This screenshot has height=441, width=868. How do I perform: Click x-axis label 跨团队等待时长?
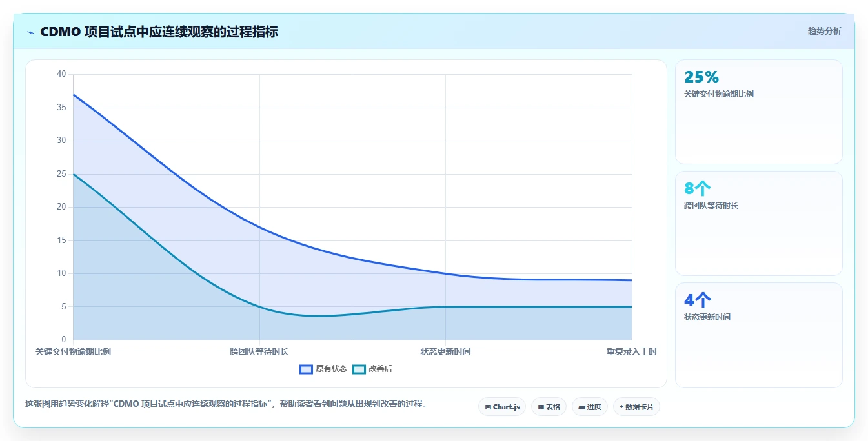259,351
